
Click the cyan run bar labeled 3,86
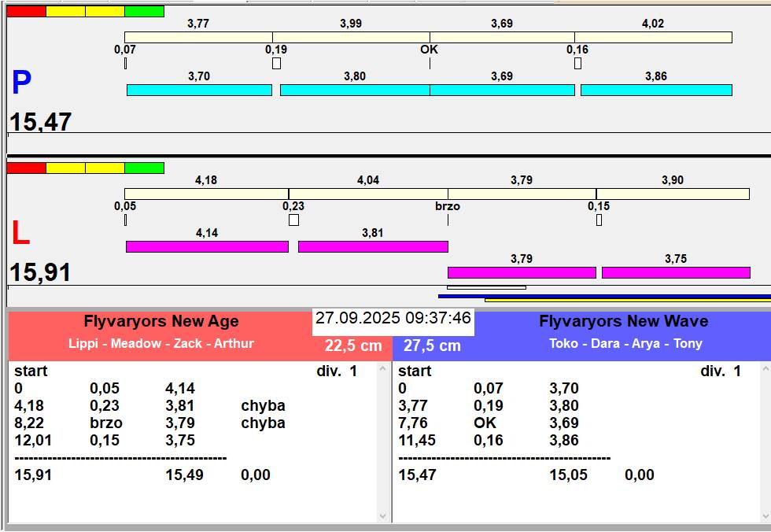click(x=656, y=91)
